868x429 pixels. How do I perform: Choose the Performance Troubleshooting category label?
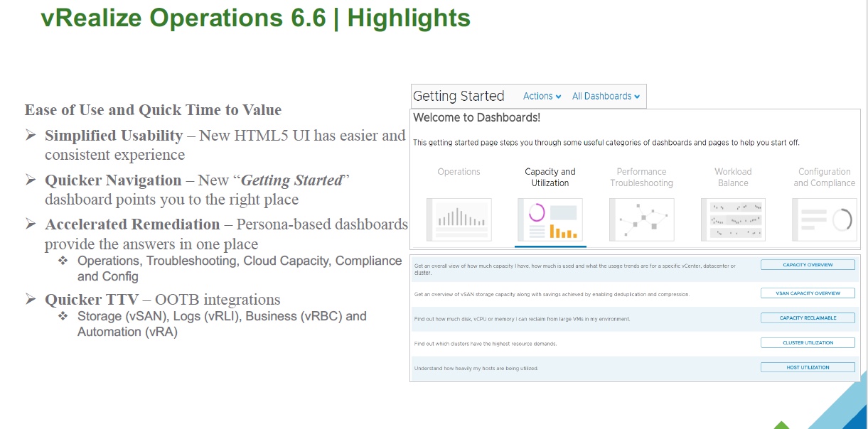pos(641,177)
